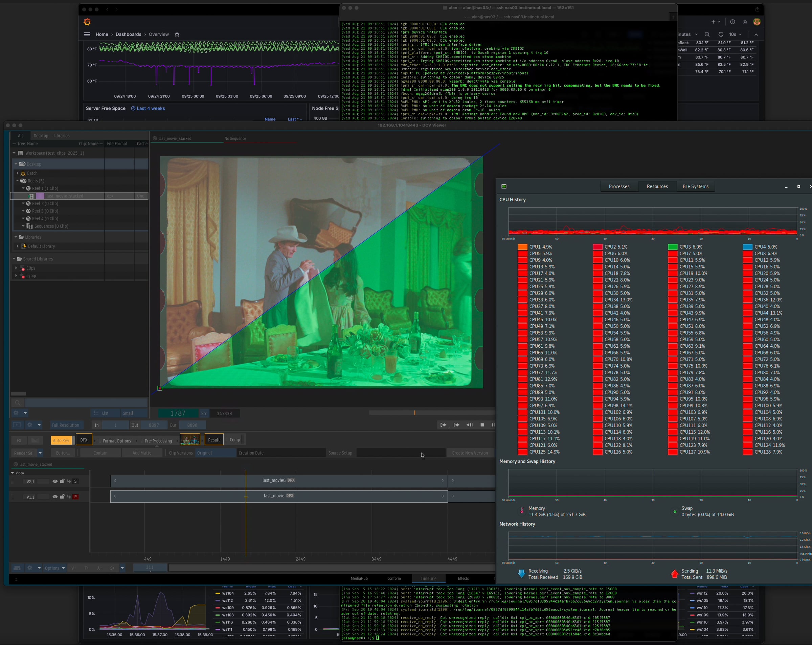Image resolution: width=812 pixels, height=645 pixels.
Task: Click the Create New Version button
Action: (470, 453)
